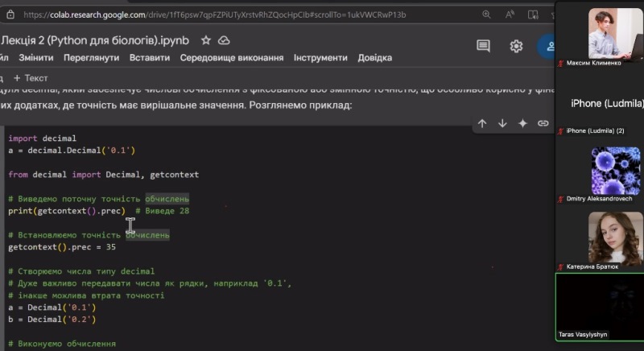Click the Gemini sparkle icon on cell
This screenshot has width=644, height=351.
click(522, 123)
